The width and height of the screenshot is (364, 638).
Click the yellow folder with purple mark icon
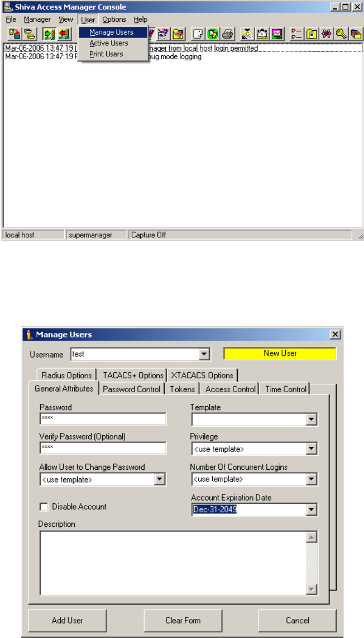[178, 34]
